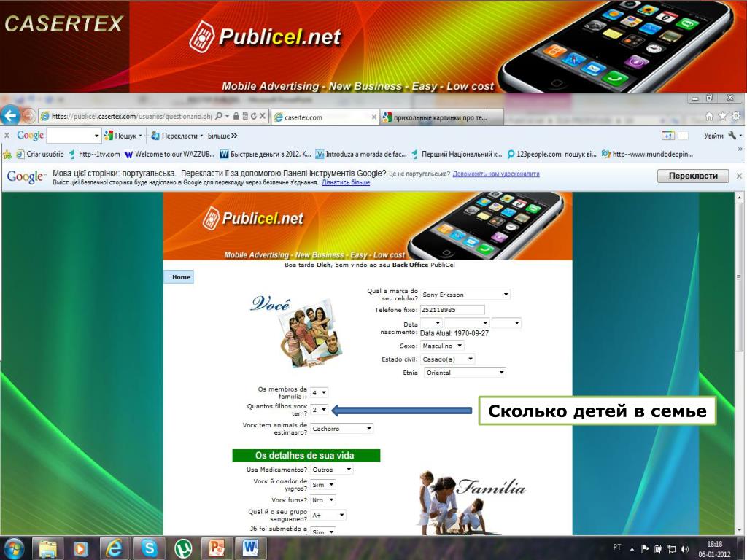747x560 pixels.
Task: Click the refresh icon in address bar
Action: tap(253, 116)
